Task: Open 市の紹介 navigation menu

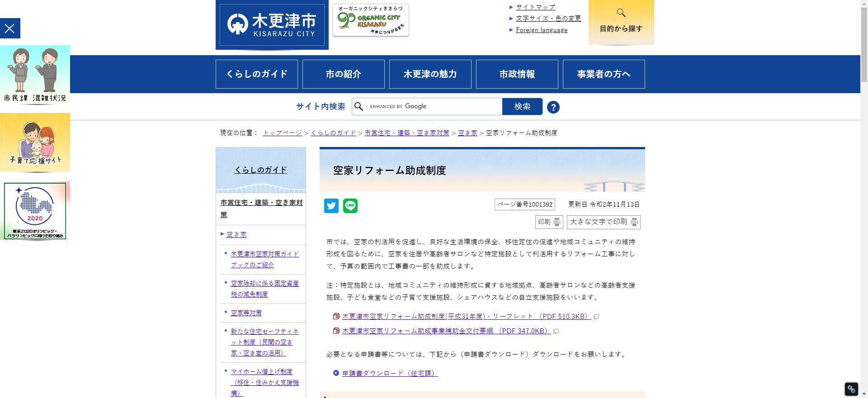Action: pyautogui.click(x=344, y=74)
